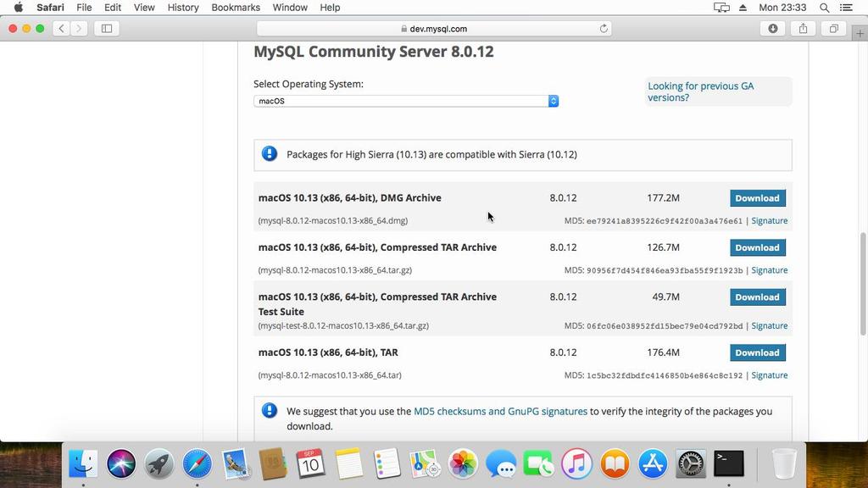The image size is (868, 488).
Task: Open Signature link for the DMG Archive
Action: [x=769, y=220]
